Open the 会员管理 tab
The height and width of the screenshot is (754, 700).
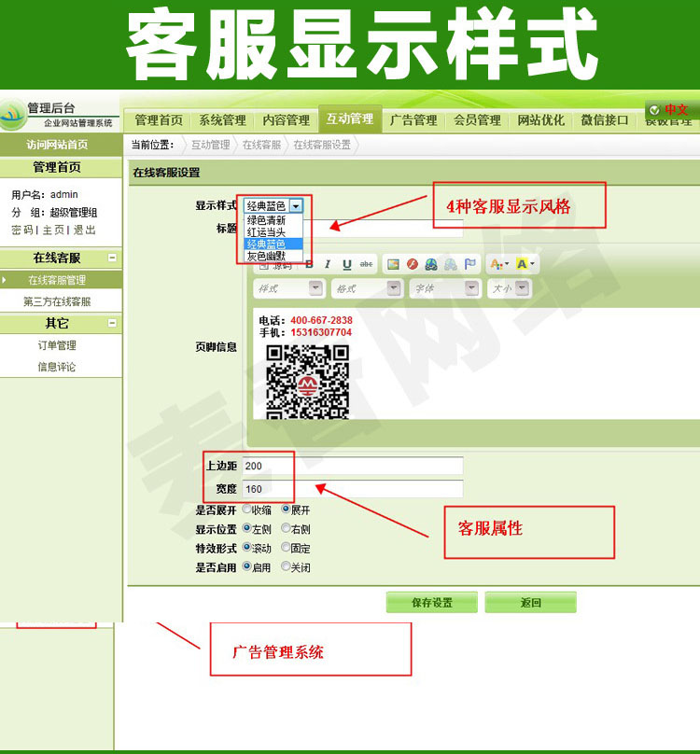pyautogui.click(x=477, y=119)
